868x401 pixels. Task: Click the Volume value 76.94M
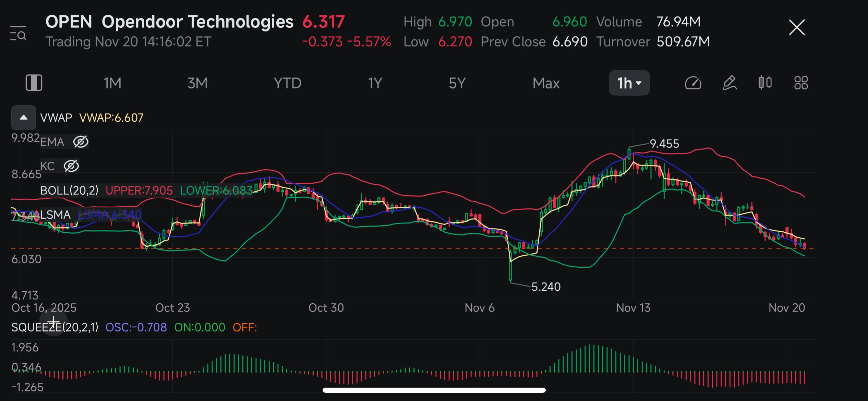coord(678,22)
